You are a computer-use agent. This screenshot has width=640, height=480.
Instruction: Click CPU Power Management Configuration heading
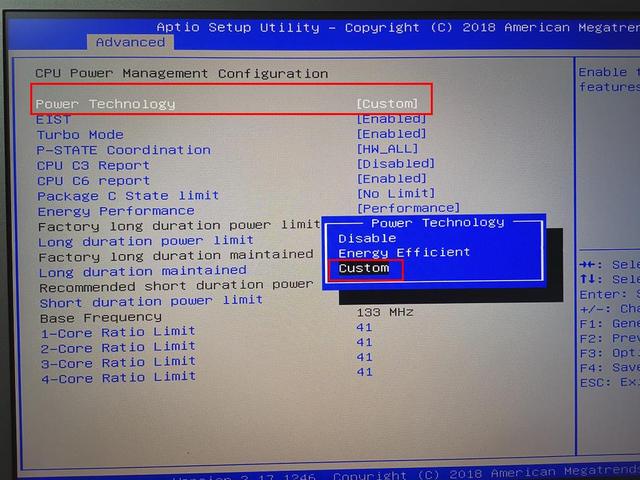coord(182,73)
